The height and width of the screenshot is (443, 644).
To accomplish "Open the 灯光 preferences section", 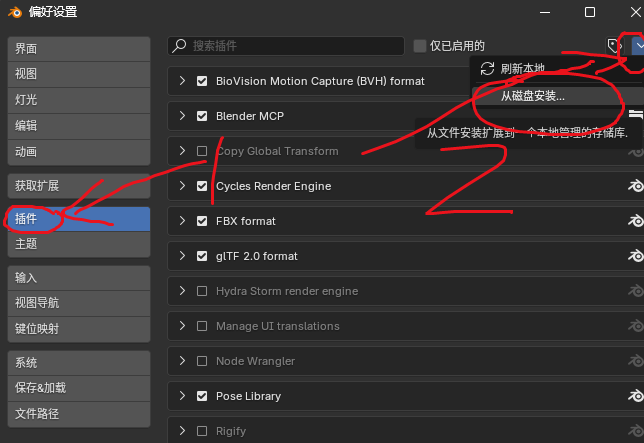I will (x=79, y=100).
